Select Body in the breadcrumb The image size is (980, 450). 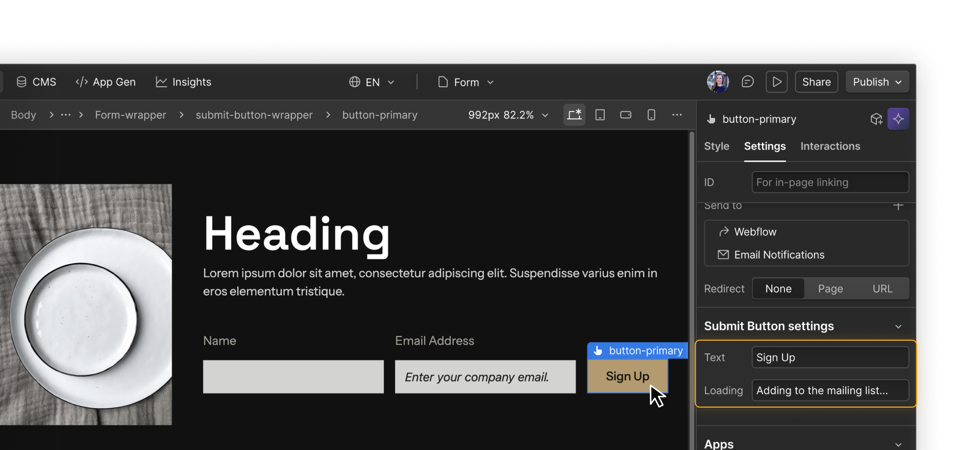click(x=23, y=115)
